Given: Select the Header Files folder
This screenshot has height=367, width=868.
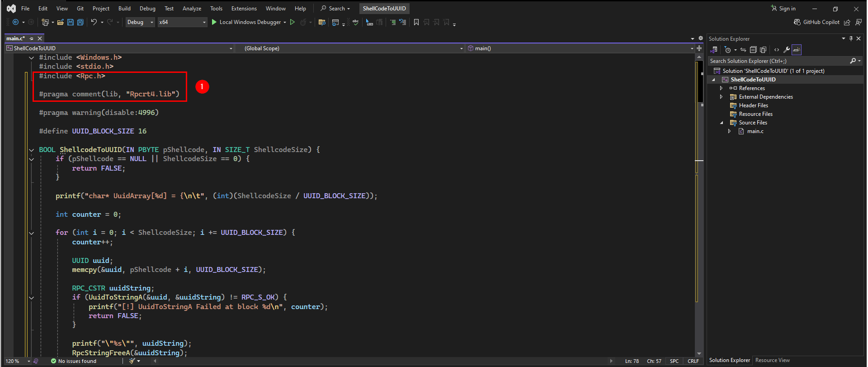Looking at the screenshot, I should click(753, 105).
